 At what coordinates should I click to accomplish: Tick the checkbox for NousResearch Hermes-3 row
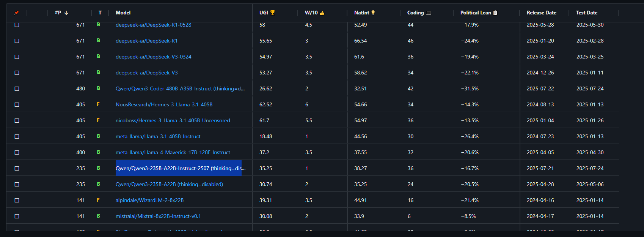(17, 104)
